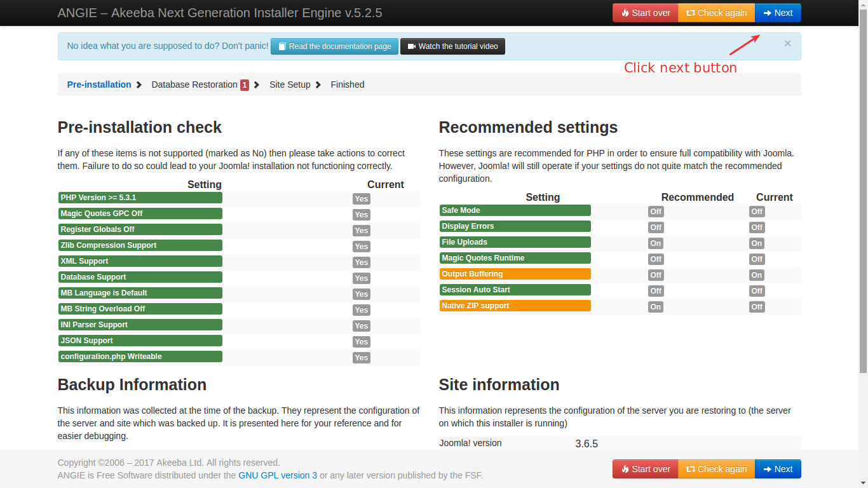Click the Site information heading
Viewport: 868px width, 488px height.
(499, 384)
